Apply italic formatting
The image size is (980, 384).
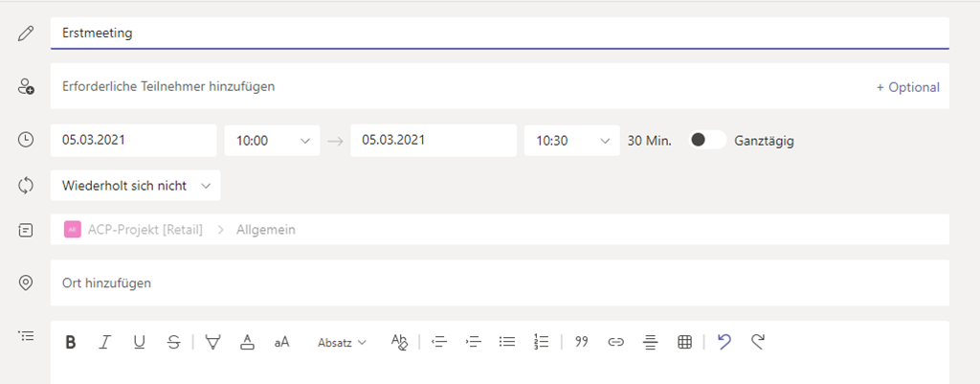pyautogui.click(x=105, y=342)
